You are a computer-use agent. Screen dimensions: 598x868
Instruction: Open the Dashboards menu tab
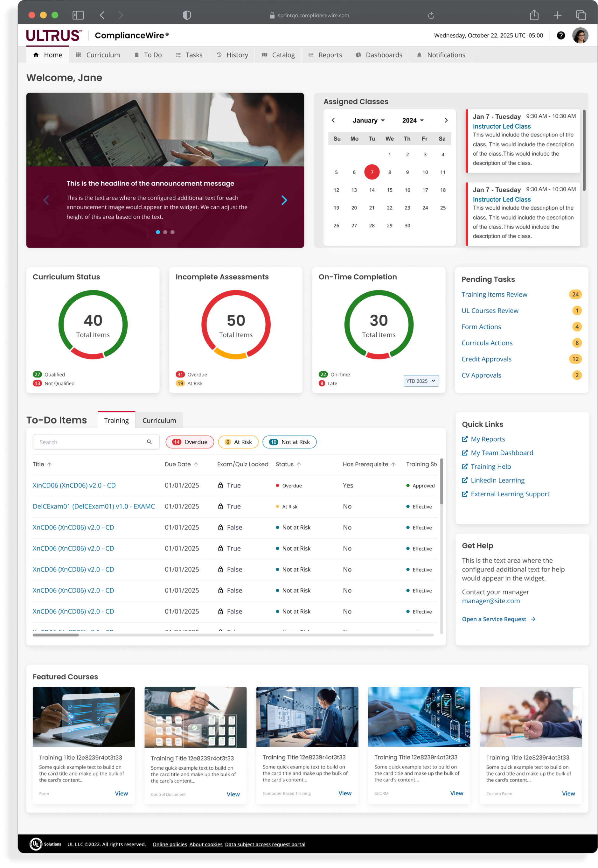pyautogui.click(x=379, y=55)
